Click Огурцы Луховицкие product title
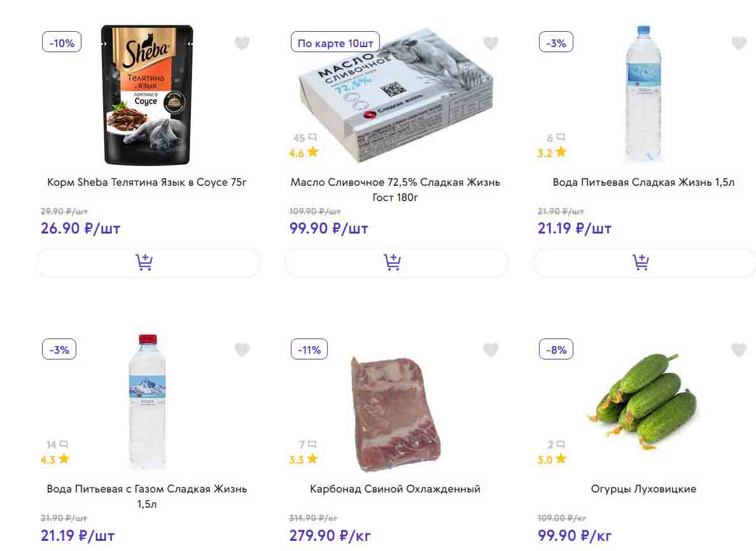 (643, 489)
